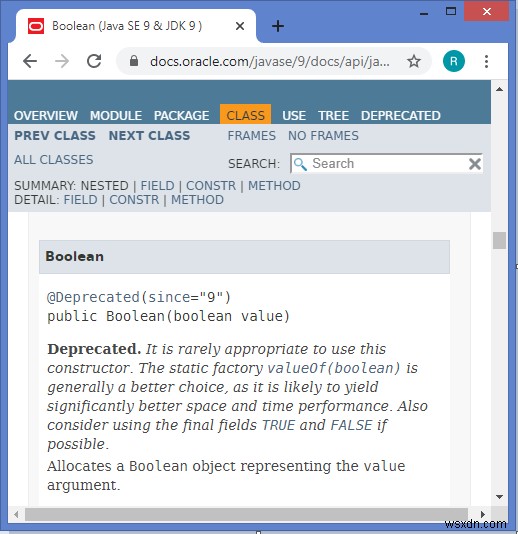Close the browser window
Screen dimensions: 518x534
pyautogui.click(x=487, y=12)
